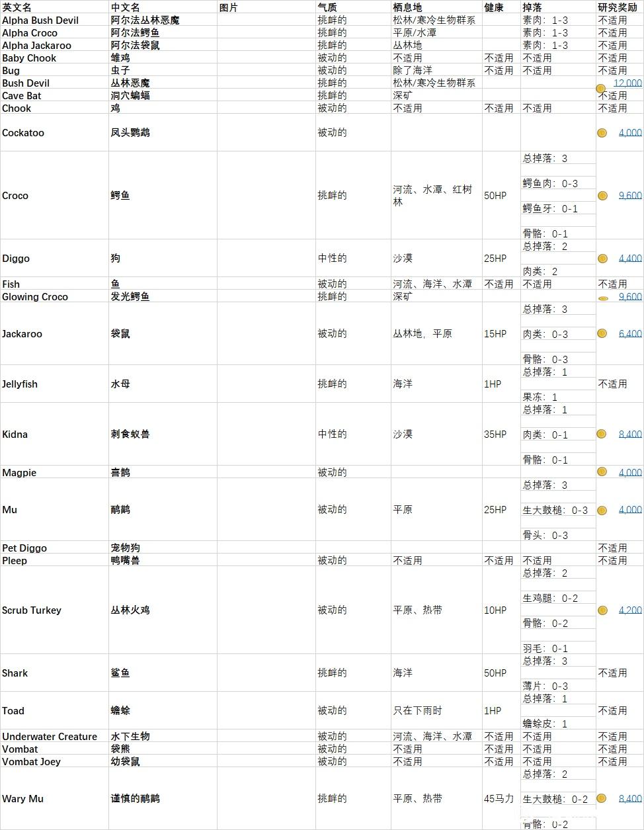Viewport: 644px width, 830px height.
Task: Click the coin icon next to Cockatoo's 4,000
Action: (602, 132)
